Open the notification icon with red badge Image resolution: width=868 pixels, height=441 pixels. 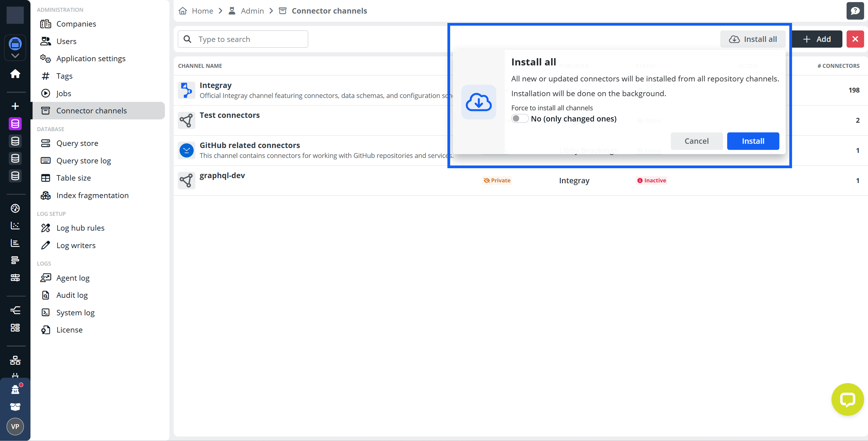click(x=15, y=389)
